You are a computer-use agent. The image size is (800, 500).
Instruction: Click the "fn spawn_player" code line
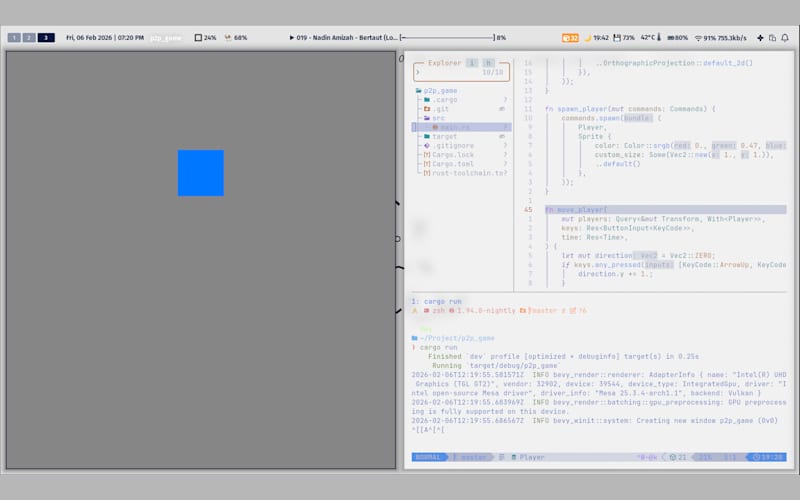630,109
